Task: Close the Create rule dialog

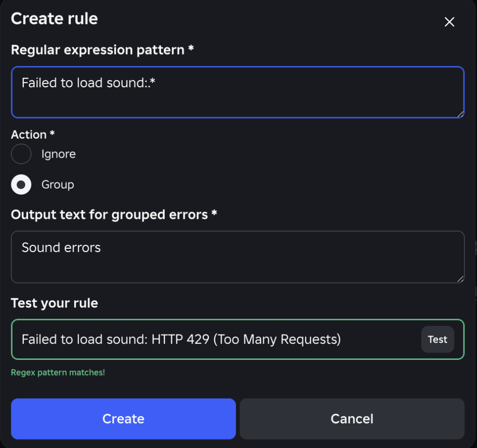Action: pyautogui.click(x=449, y=22)
